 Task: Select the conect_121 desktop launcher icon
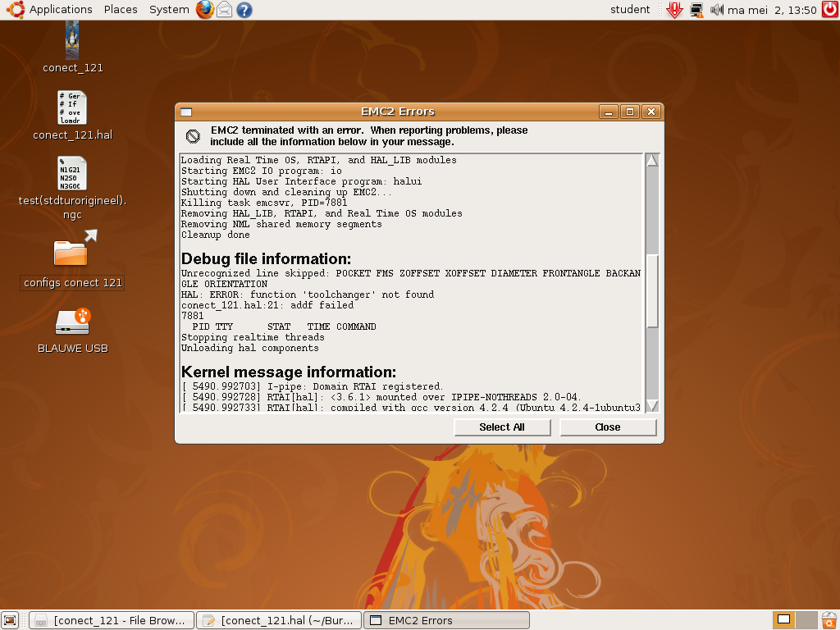[72, 41]
